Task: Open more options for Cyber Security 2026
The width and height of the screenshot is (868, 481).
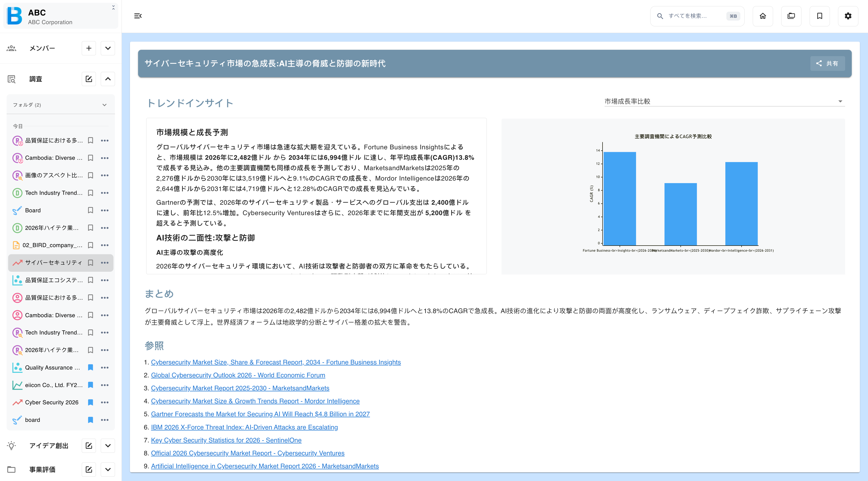Action: (x=105, y=402)
